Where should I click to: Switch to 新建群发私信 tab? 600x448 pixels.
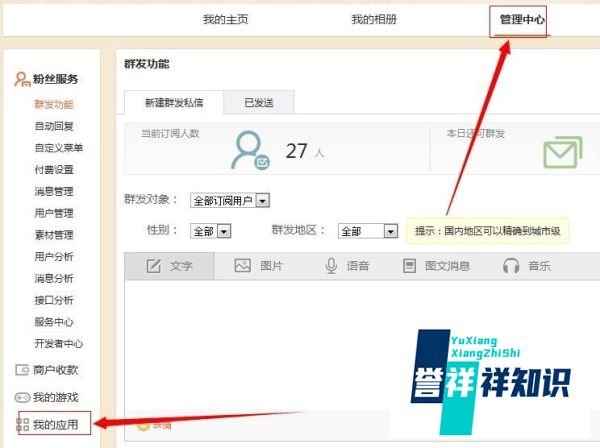pyautogui.click(x=174, y=103)
